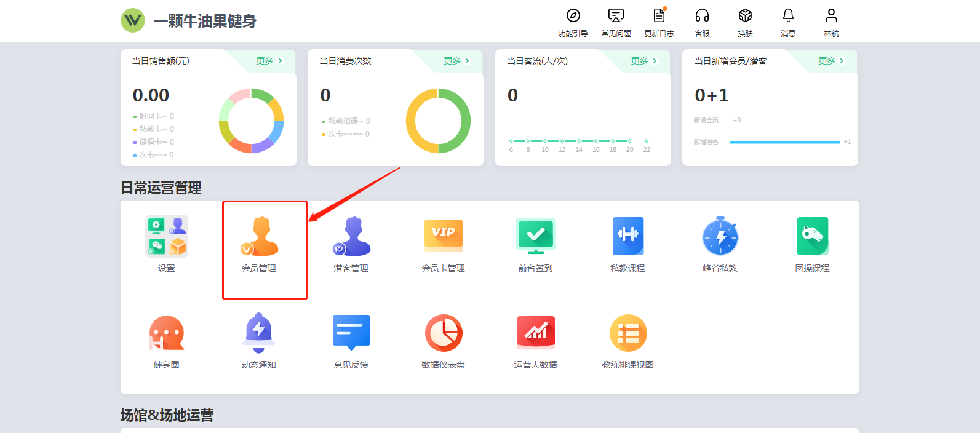Expand 更多 on 当日销售额 card
The width and height of the screenshot is (980, 433).
[x=269, y=61]
